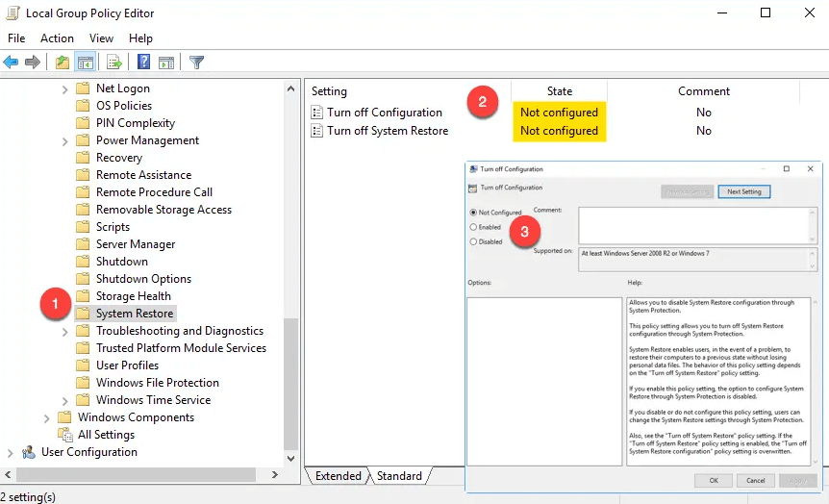Open the Action menu

(57, 38)
